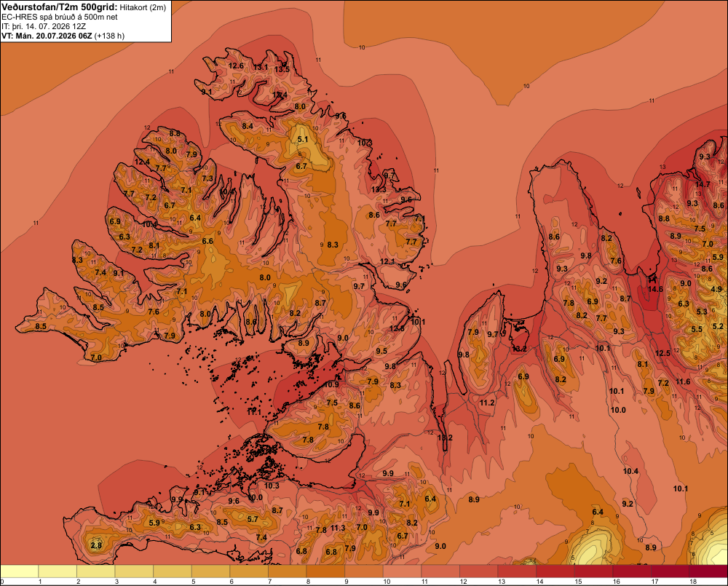Click the 14.7 temperature value
The image size is (728, 586).
[703, 184]
